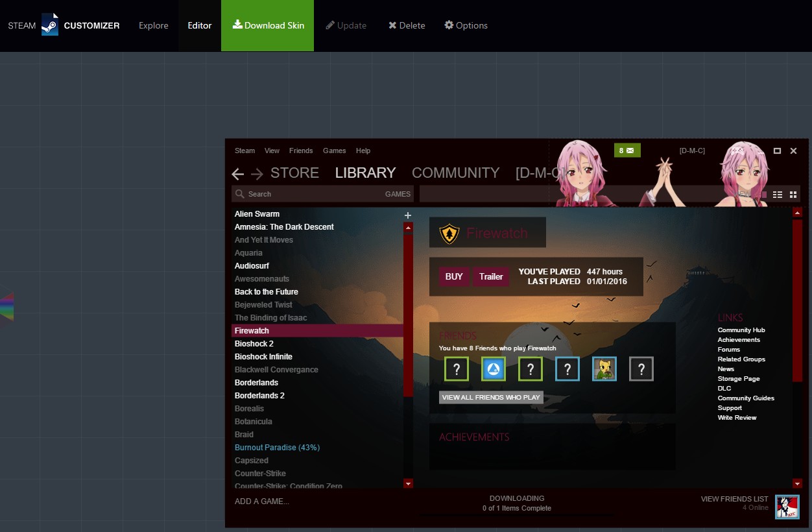Click the 8 messages inbox icon
Screen dimensions: 812x532
click(627, 151)
